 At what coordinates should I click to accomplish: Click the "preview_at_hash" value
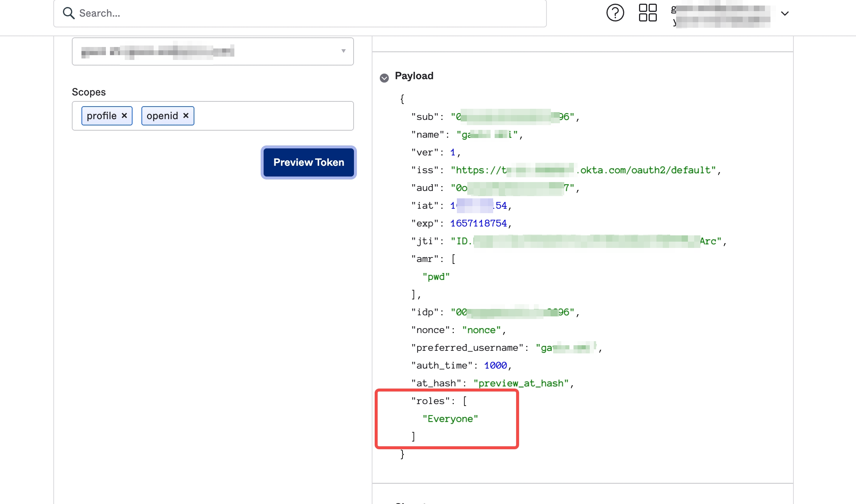[521, 383]
